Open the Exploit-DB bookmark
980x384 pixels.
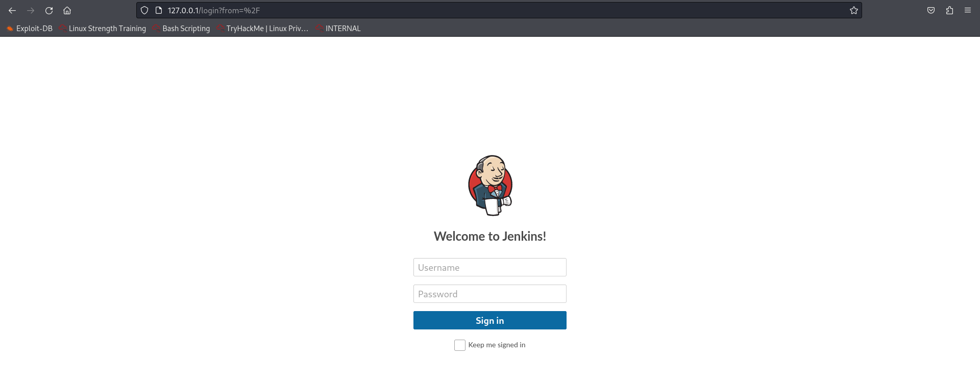pos(30,29)
